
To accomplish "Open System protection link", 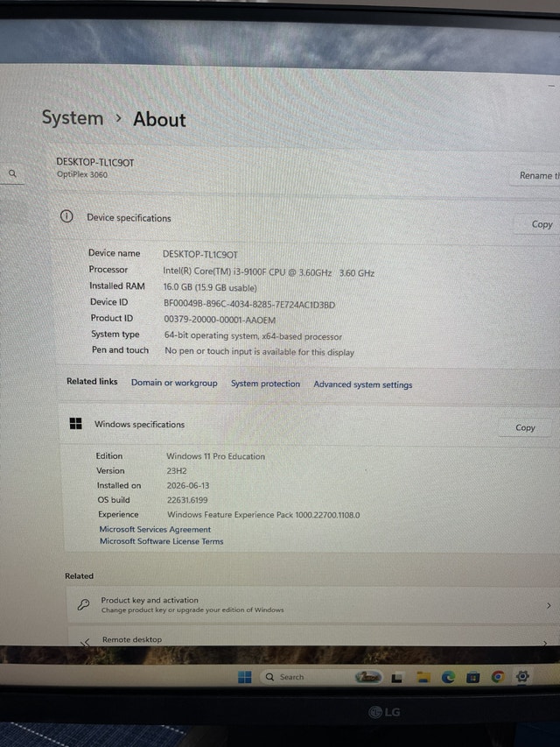I will point(265,384).
